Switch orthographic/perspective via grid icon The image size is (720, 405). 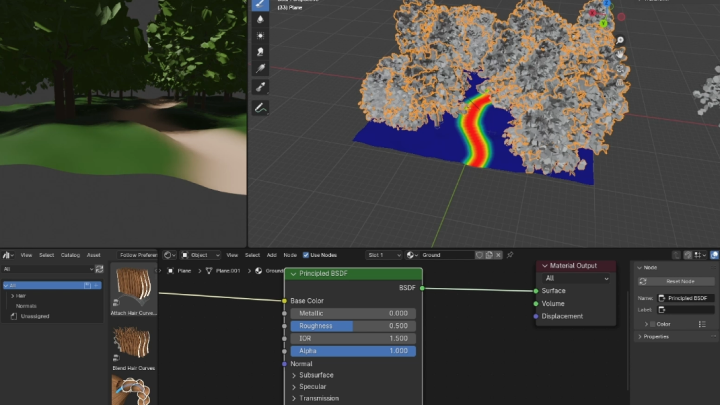[620, 83]
